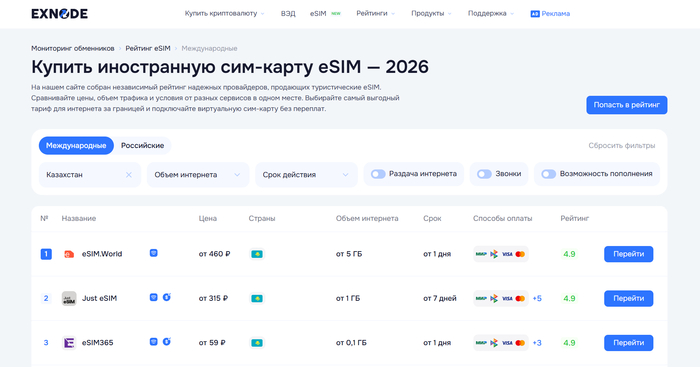Image resolution: width=700 pixels, height=367 pixels.
Task: Click payment method icons in eSIM.World row
Action: 501,254
